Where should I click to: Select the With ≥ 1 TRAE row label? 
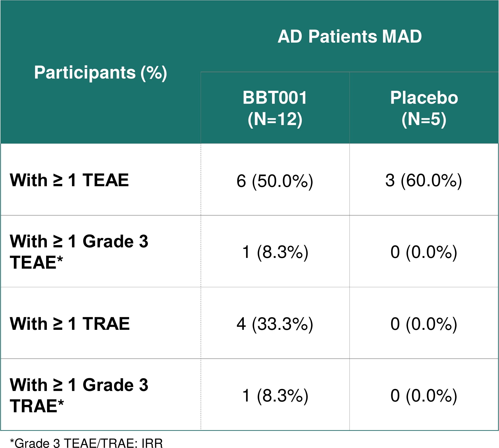(x=70, y=324)
